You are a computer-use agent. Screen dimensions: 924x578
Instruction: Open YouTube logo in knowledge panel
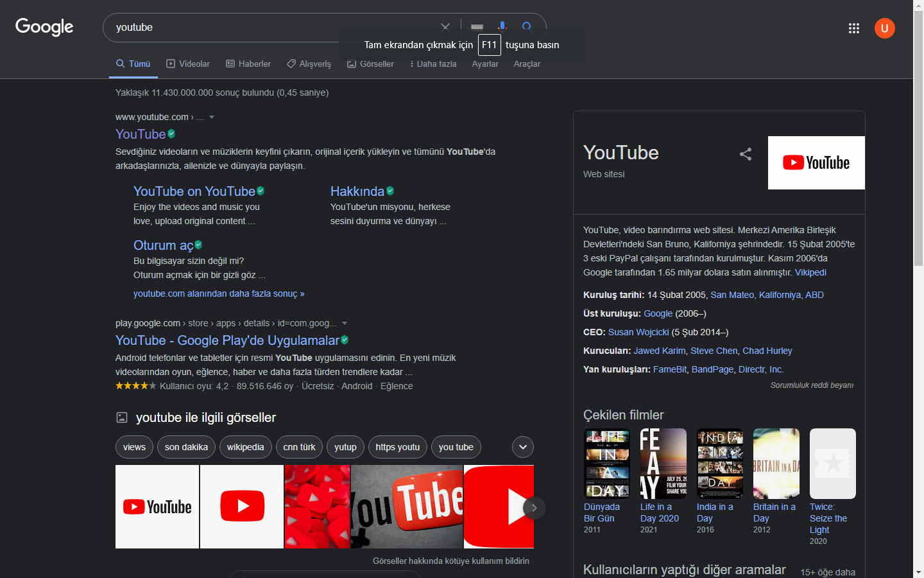[816, 162]
